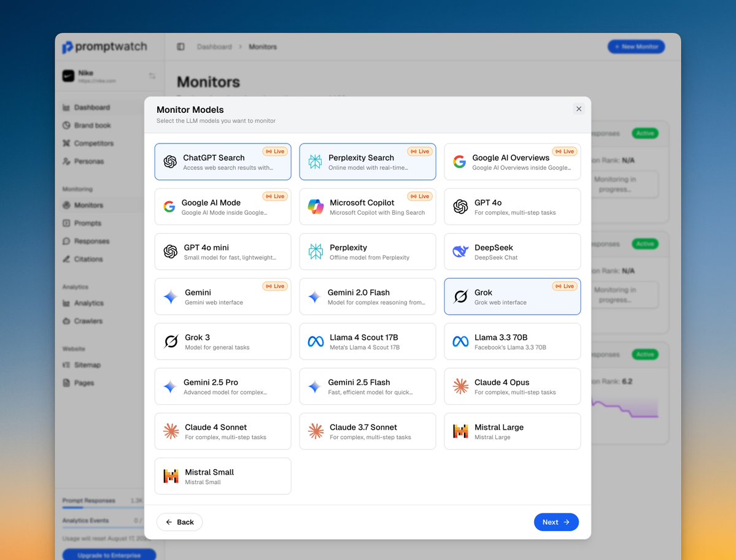Click the Next button

click(x=556, y=522)
